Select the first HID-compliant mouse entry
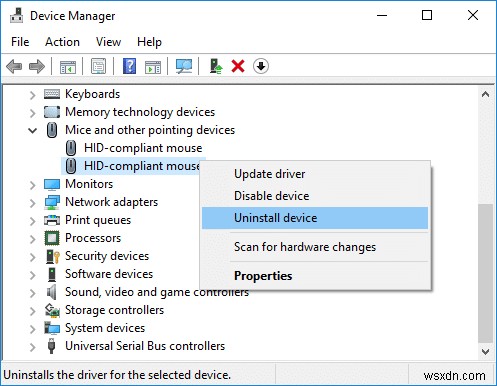 pyautogui.click(x=143, y=148)
